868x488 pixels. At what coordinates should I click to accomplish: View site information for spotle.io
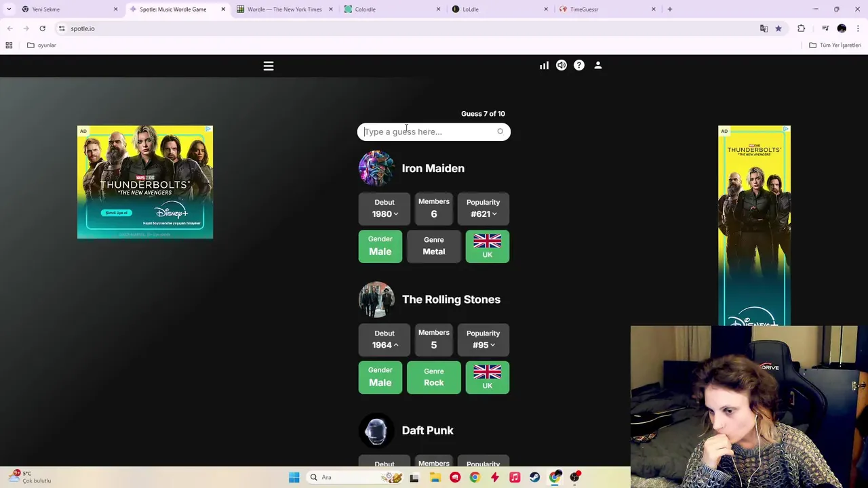(62, 28)
